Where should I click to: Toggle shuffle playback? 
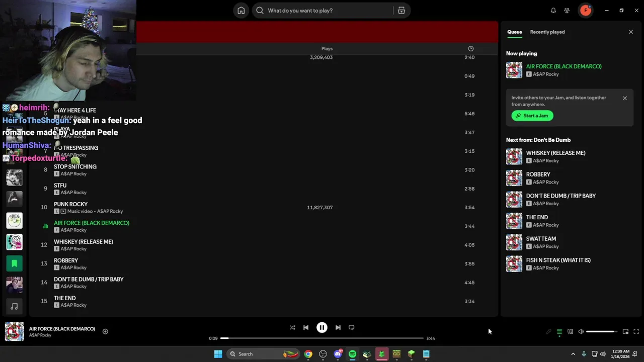click(292, 327)
